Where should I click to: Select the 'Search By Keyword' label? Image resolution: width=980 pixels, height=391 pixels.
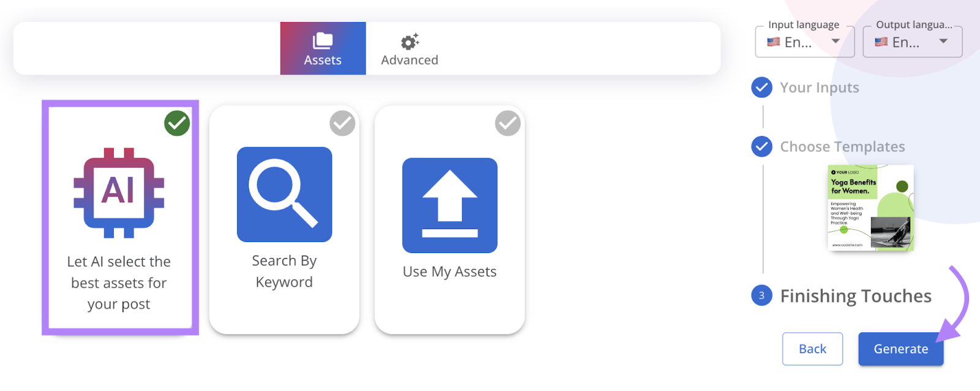(x=284, y=271)
